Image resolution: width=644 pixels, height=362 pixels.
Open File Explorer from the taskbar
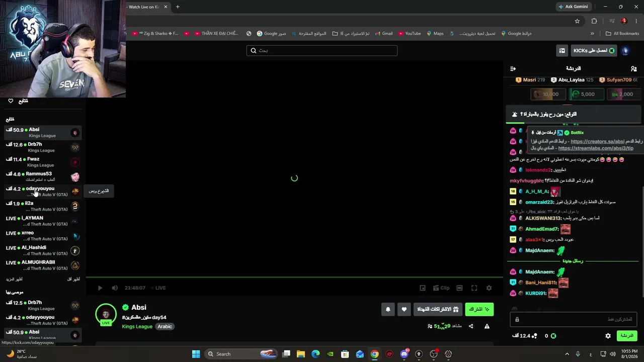pyautogui.click(x=301, y=354)
